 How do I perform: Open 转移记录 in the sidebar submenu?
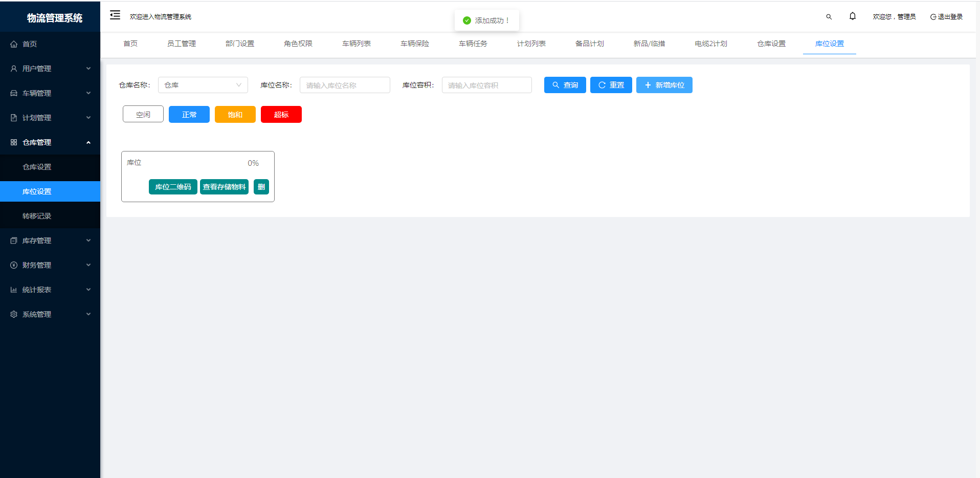[x=50, y=216]
